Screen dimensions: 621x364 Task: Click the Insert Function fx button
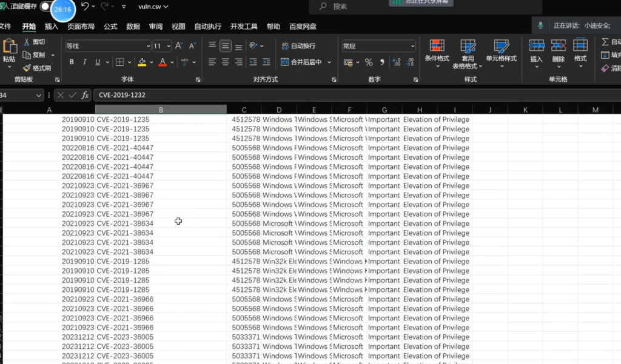pos(85,95)
